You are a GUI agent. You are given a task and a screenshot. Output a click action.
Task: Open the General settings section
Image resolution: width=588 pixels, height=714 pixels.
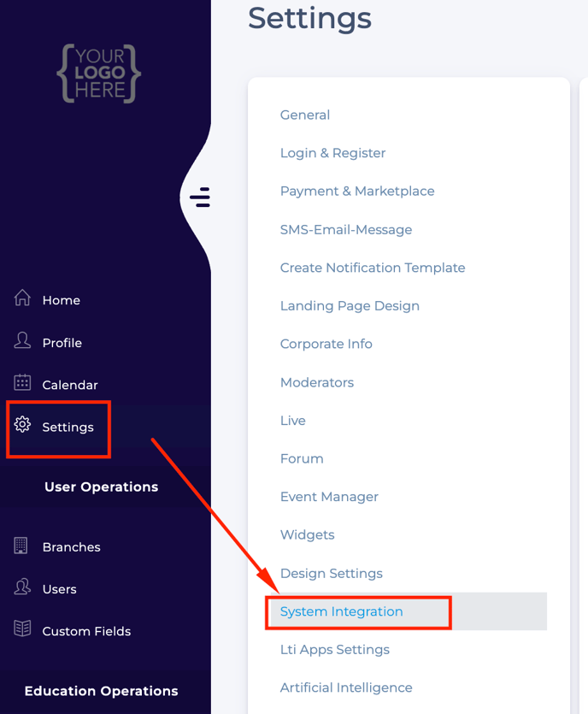pos(305,115)
